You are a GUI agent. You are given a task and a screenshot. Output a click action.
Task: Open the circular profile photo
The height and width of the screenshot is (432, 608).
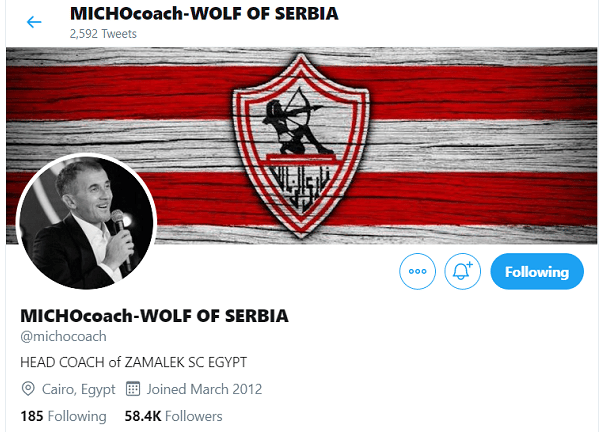tap(86, 222)
